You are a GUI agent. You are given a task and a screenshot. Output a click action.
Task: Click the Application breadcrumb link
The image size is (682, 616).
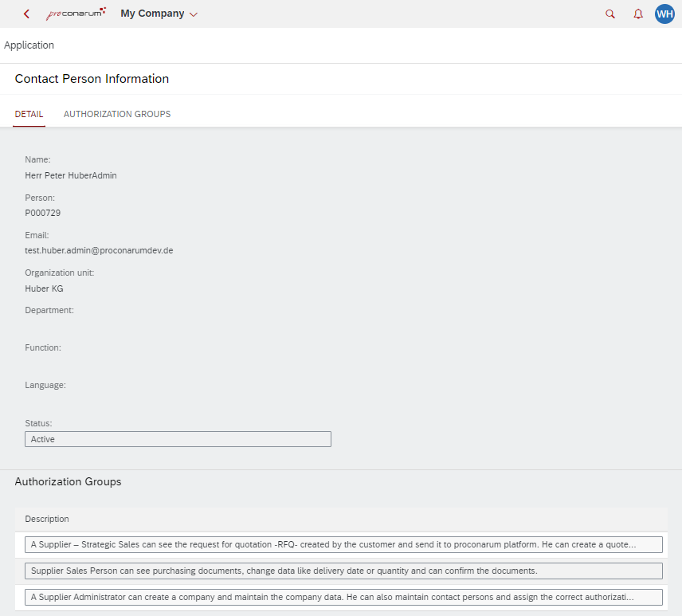29,45
